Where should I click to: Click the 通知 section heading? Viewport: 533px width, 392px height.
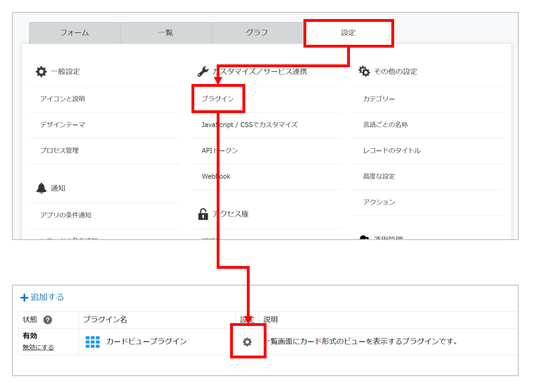58,188
